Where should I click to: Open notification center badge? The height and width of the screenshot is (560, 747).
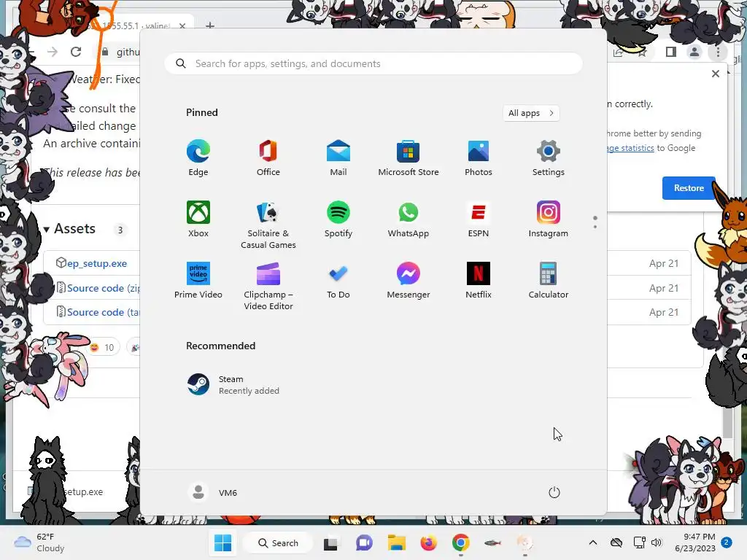pos(727,542)
